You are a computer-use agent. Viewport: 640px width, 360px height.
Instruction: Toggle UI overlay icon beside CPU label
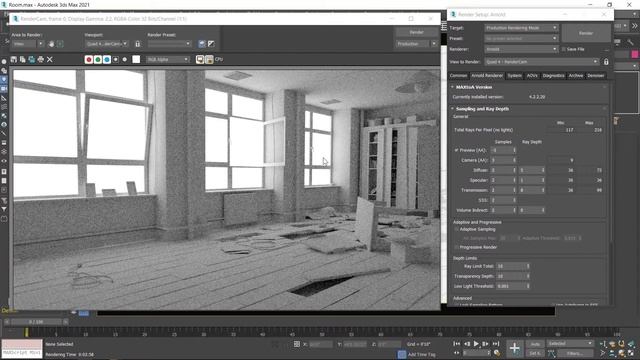pyautogui.click(x=200, y=60)
